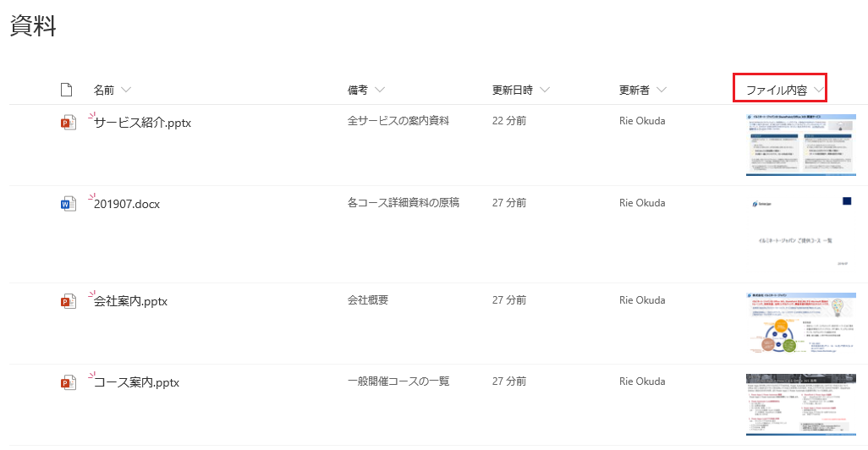Click the 全サービスの案内資料 remark text

398,121
